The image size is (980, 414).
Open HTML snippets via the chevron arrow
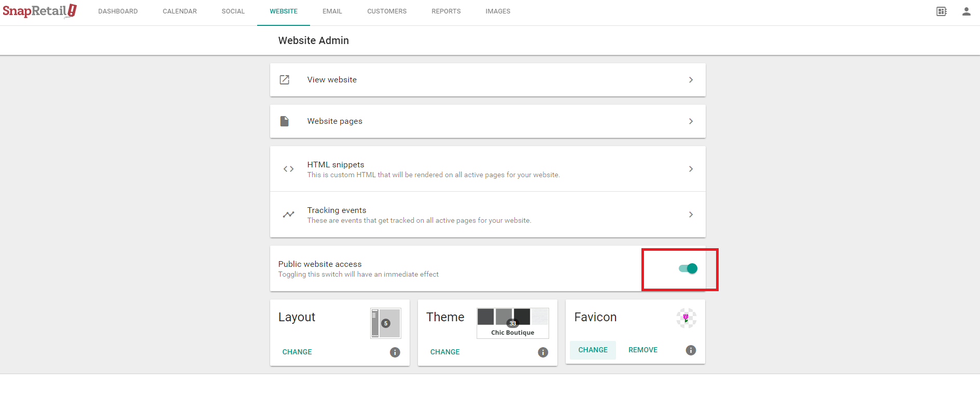pyautogui.click(x=691, y=169)
